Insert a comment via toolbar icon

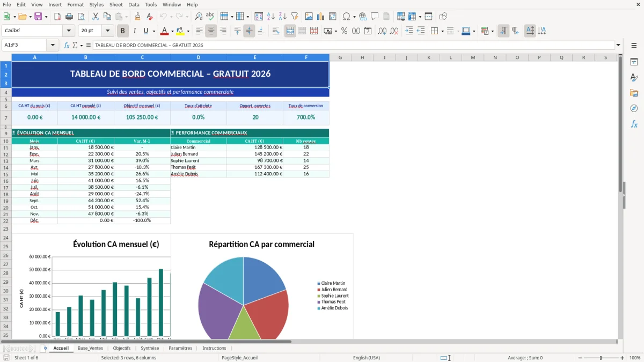[375, 17]
